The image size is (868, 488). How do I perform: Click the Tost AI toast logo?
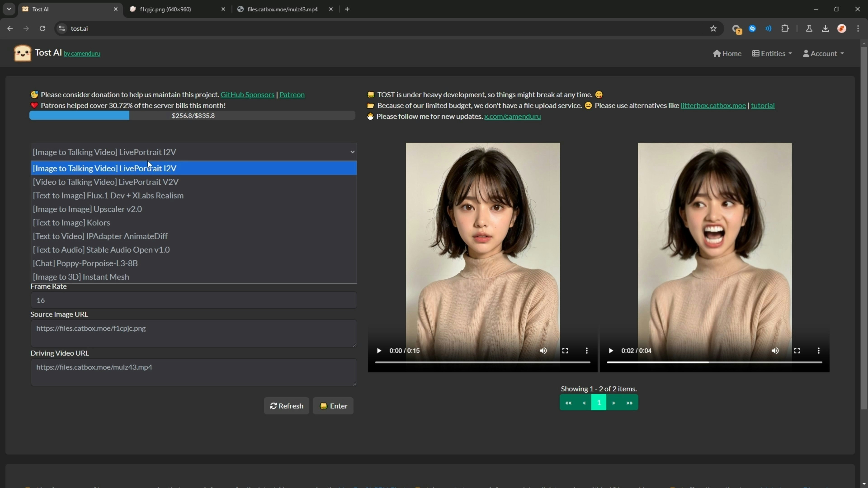(x=23, y=53)
